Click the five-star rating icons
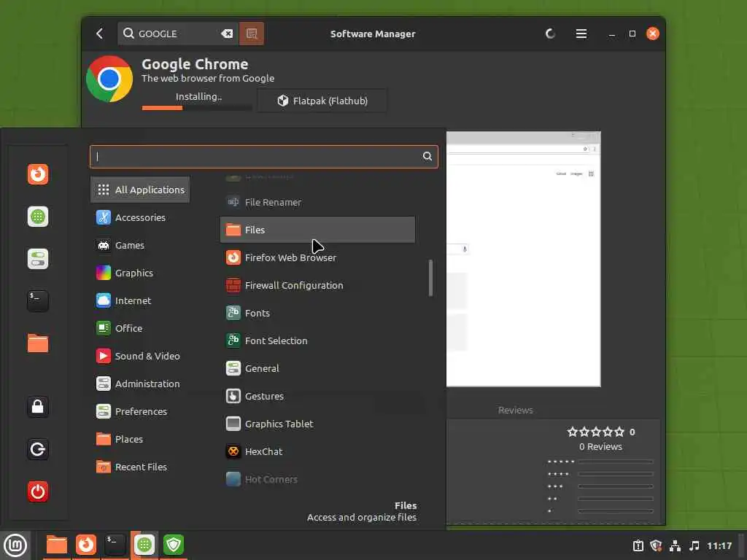 pos(595,432)
